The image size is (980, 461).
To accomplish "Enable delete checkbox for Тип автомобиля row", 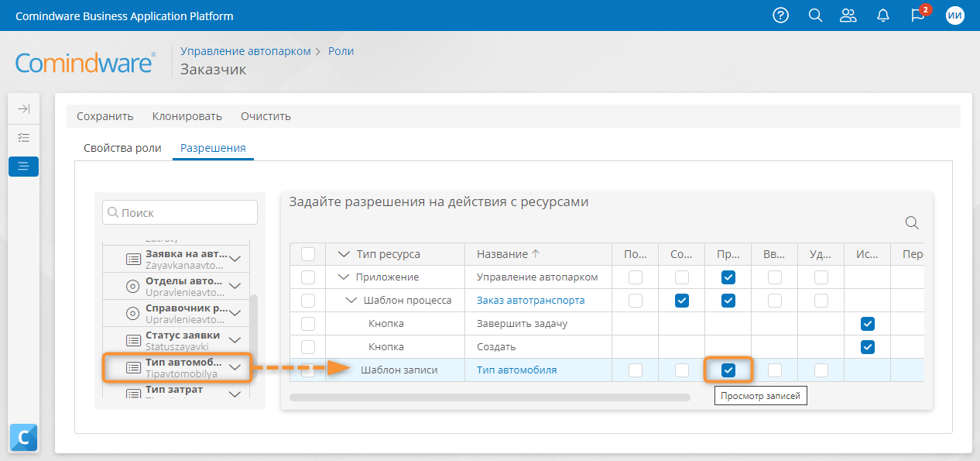I will click(x=821, y=370).
